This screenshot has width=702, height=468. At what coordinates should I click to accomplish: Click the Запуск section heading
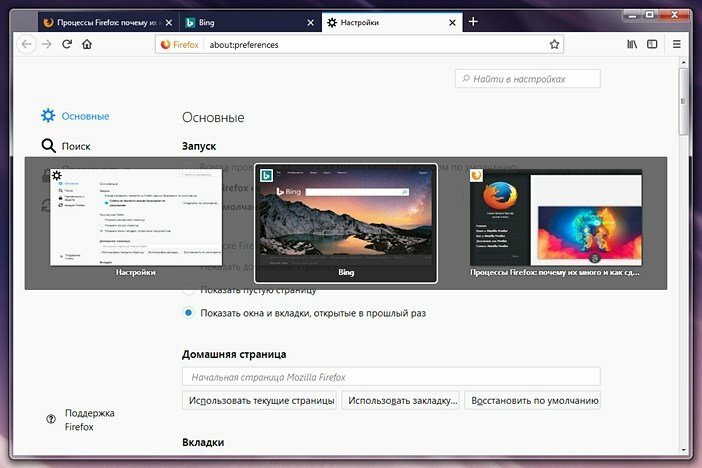tap(199, 146)
